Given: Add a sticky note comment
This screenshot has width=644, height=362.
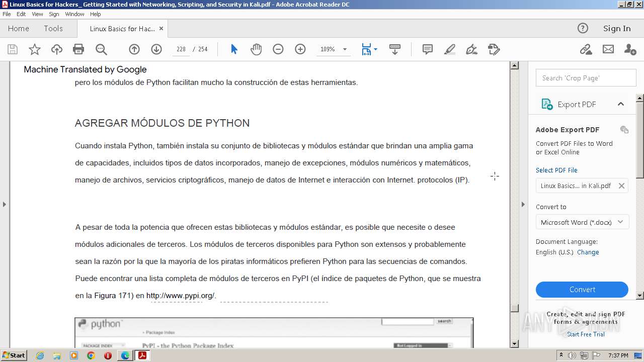Looking at the screenshot, I should pos(428,49).
